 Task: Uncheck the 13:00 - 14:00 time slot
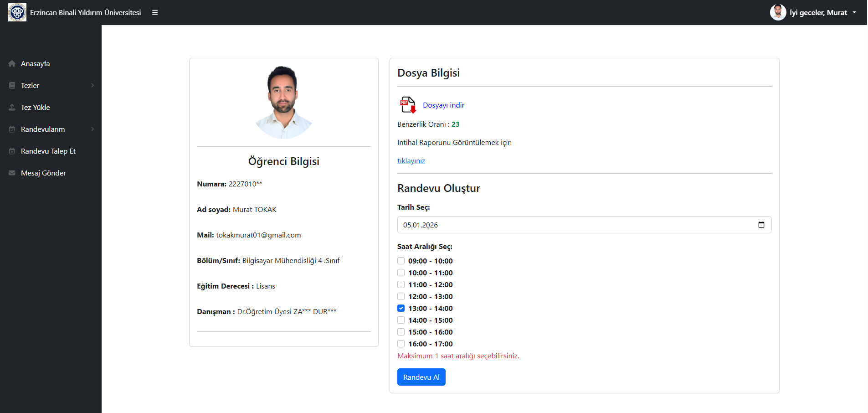click(401, 308)
